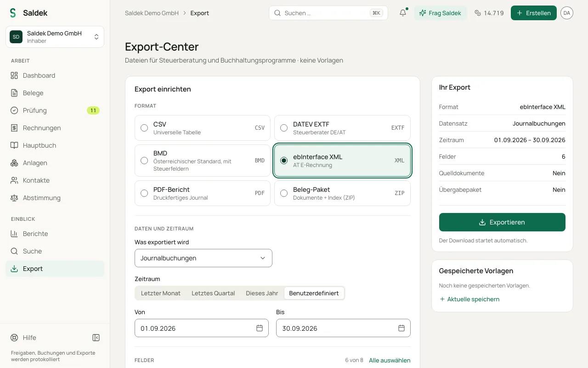Click the Prüfung badge showing 11
Screen dimensions: 588x368
[x=93, y=110]
